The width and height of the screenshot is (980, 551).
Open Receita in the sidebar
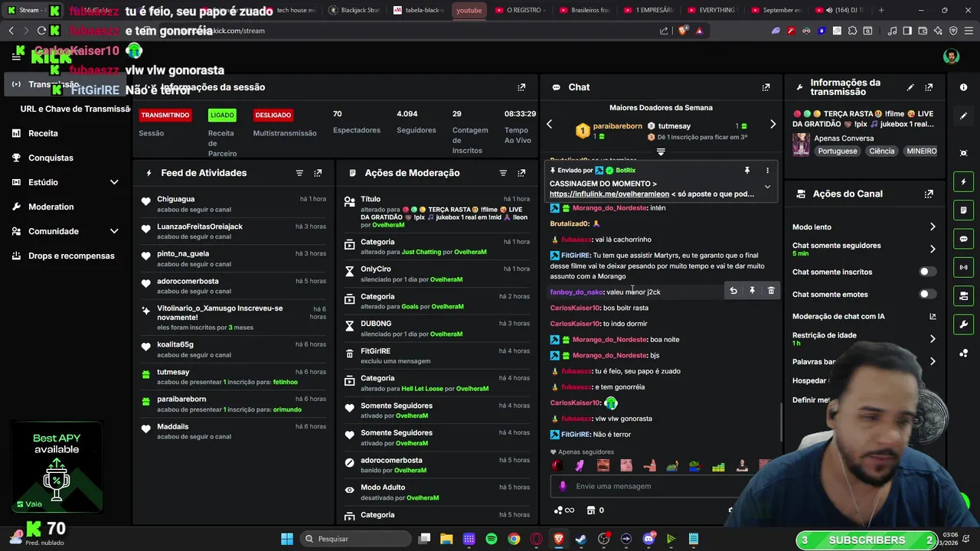pyautogui.click(x=43, y=133)
